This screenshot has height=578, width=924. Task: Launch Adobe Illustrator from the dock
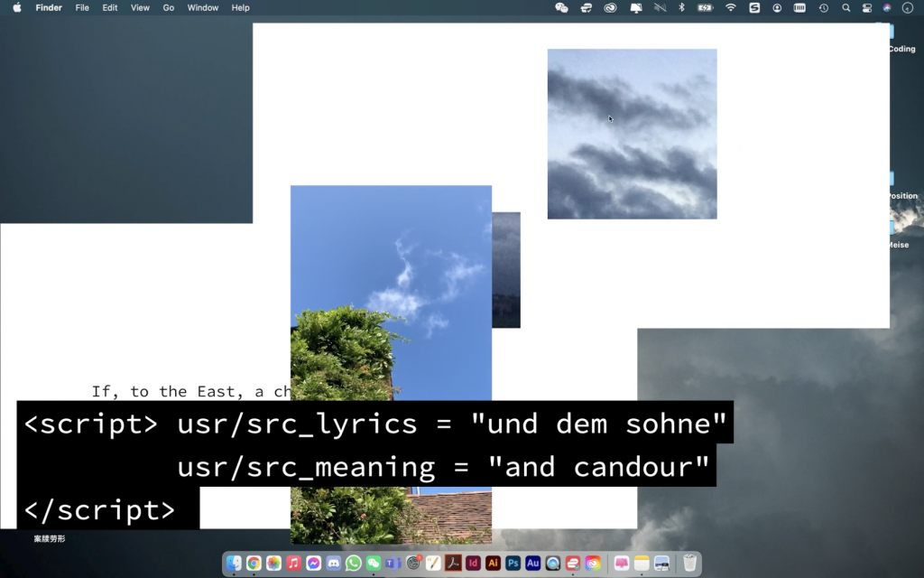494,564
